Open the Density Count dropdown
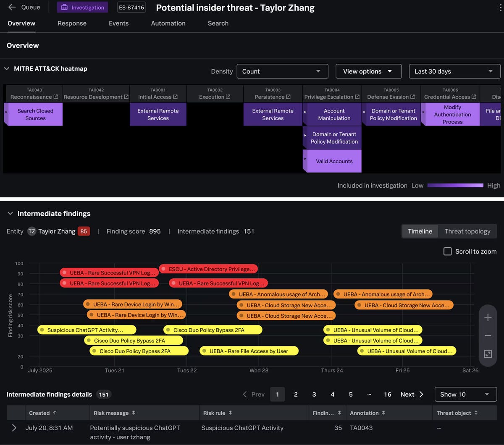 [x=282, y=71]
